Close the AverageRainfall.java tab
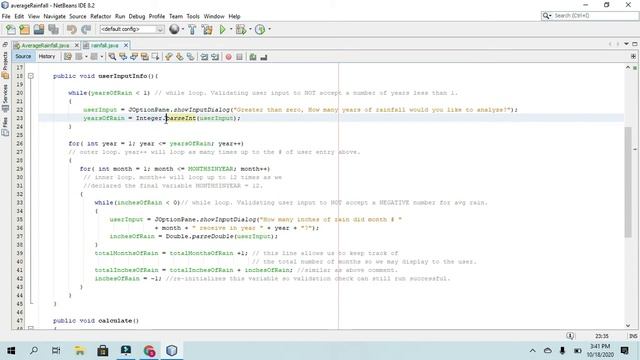The height and width of the screenshot is (360, 640). pyautogui.click(x=76, y=45)
